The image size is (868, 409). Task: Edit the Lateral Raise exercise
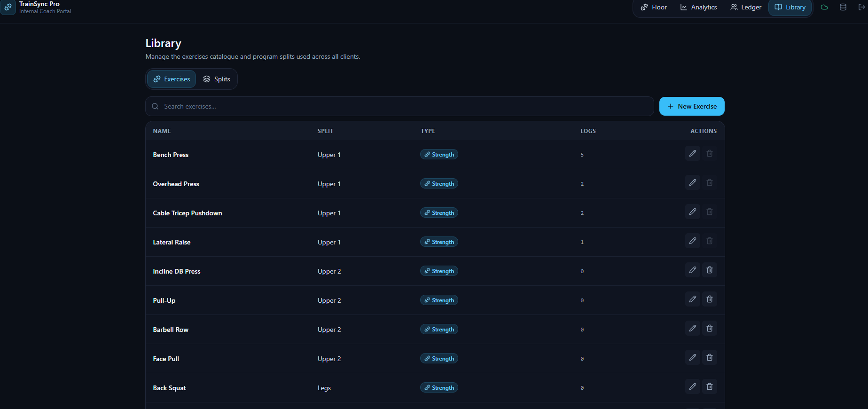[x=692, y=241]
